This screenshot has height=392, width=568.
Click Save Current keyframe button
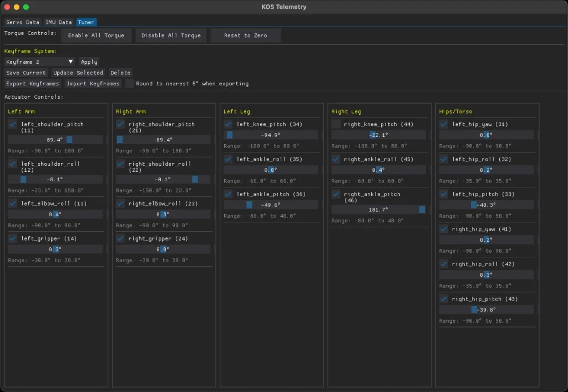pos(26,73)
